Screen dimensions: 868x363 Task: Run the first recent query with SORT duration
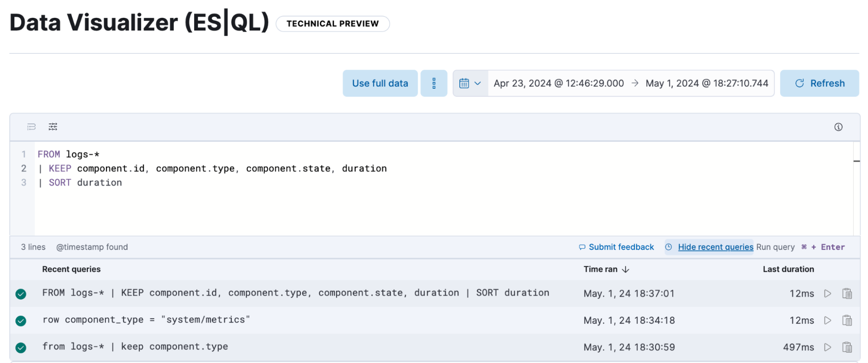pyautogui.click(x=827, y=293)
